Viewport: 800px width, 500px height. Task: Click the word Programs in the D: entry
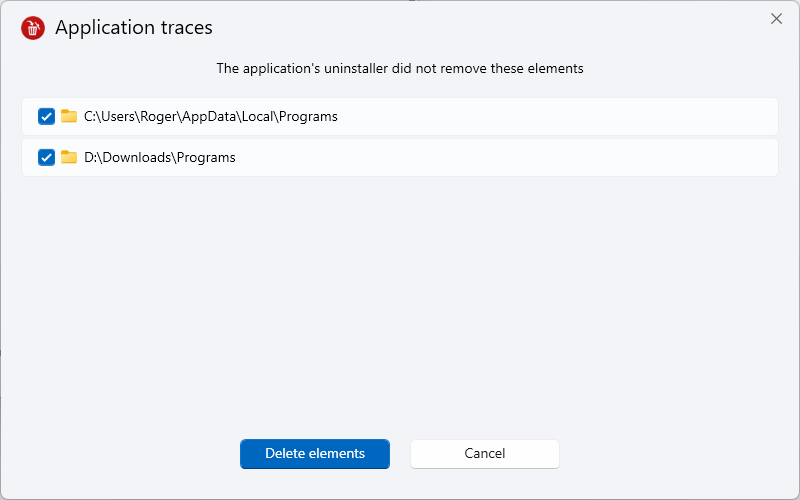pos(206,157)
